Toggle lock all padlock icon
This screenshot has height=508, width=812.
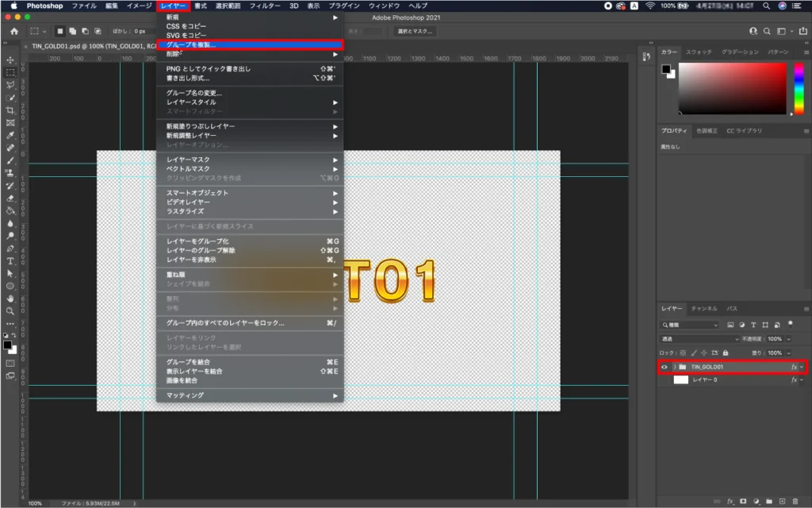click(726, 353)
